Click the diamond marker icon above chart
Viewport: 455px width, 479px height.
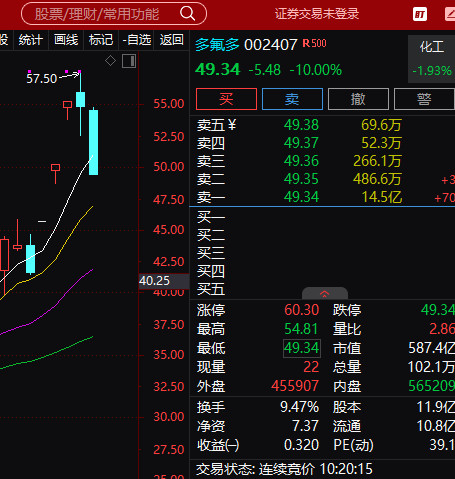pos(110,61)
